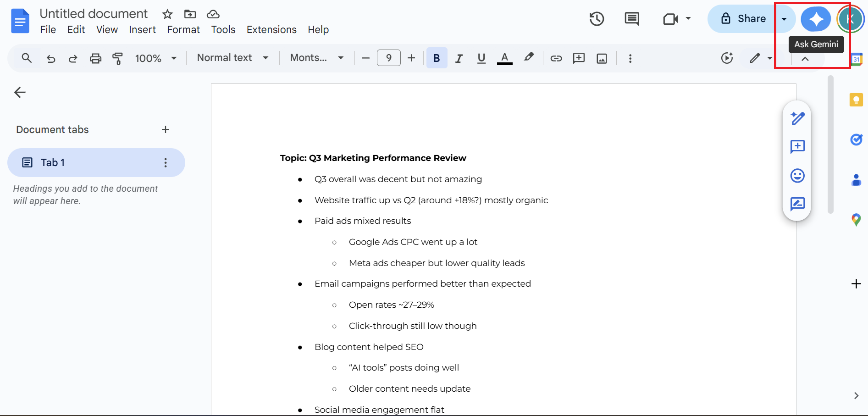The height and width of the screenshot is (416, 868).
Task: Start a Meet video call
Action: [x=670, y=19]
